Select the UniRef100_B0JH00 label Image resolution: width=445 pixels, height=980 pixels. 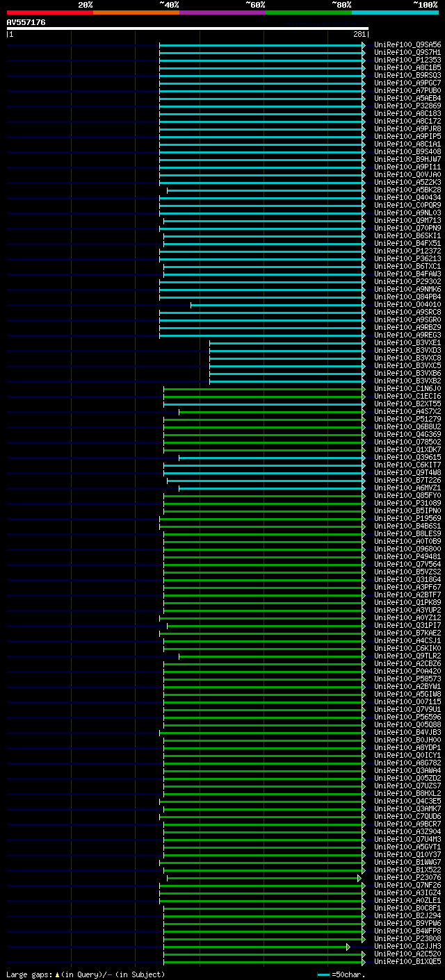coord(407,740)
